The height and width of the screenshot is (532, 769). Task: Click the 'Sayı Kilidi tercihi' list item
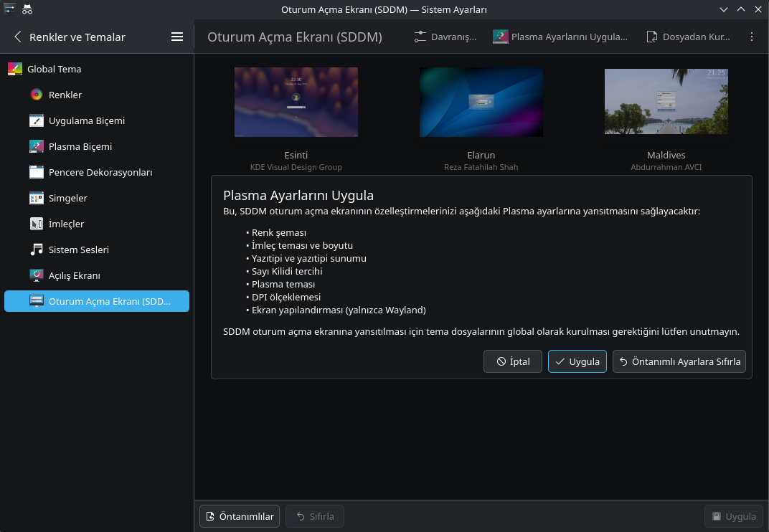286,271
